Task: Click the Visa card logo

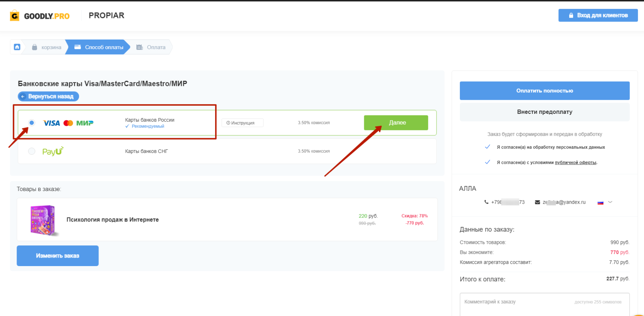Action: [x=51, y=123]
